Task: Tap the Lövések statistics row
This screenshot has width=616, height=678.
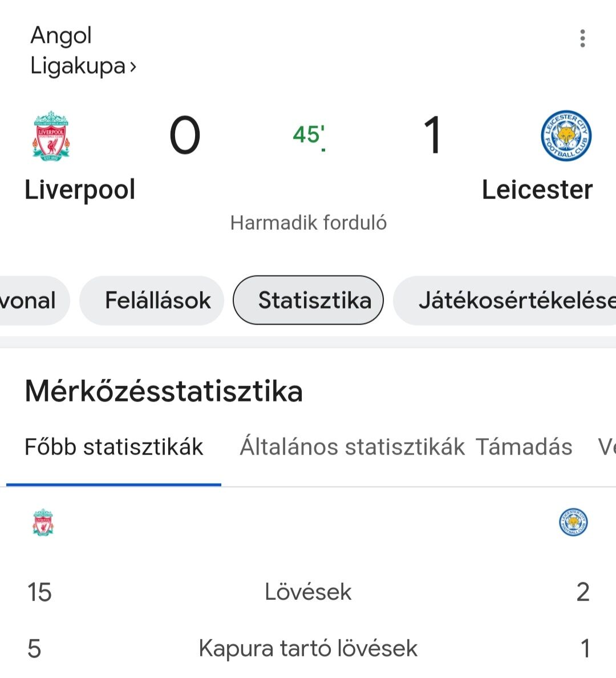Action: 308,592
